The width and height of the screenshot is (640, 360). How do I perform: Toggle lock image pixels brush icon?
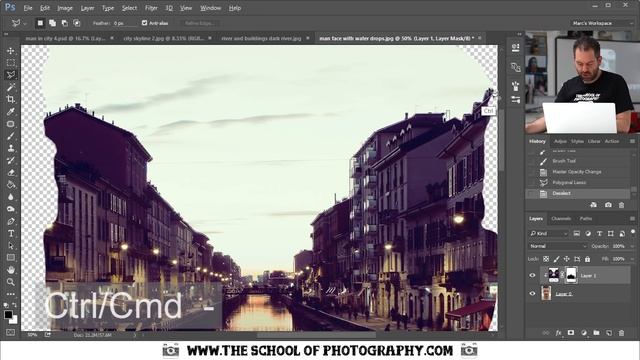pos(556,259)
